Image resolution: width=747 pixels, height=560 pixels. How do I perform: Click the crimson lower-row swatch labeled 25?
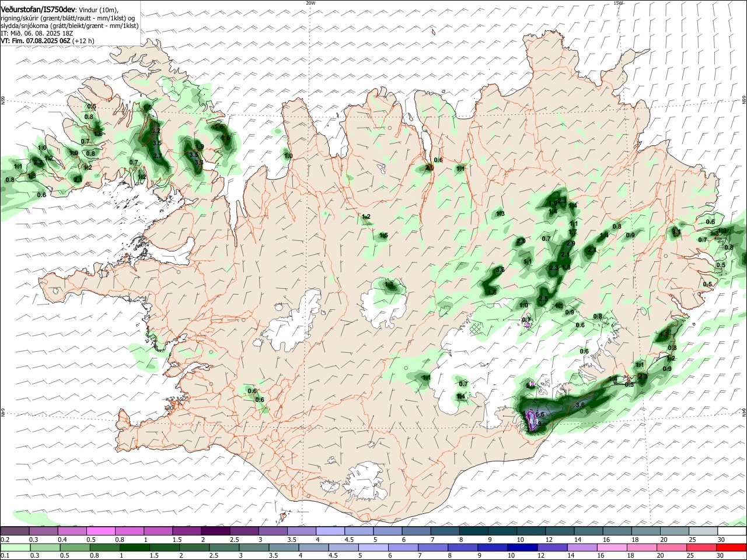pos(702,547)
